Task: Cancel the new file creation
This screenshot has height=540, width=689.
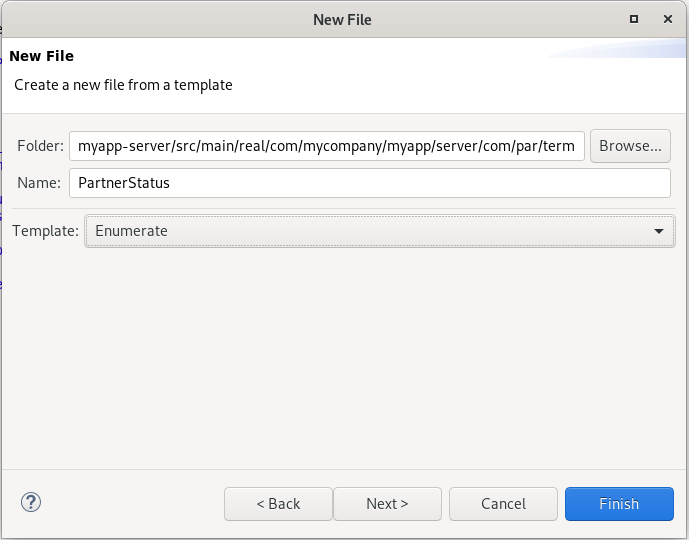Action: pos(503,504)
